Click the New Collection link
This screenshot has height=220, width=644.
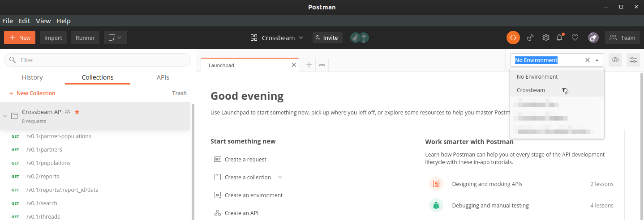pos(32,93)
